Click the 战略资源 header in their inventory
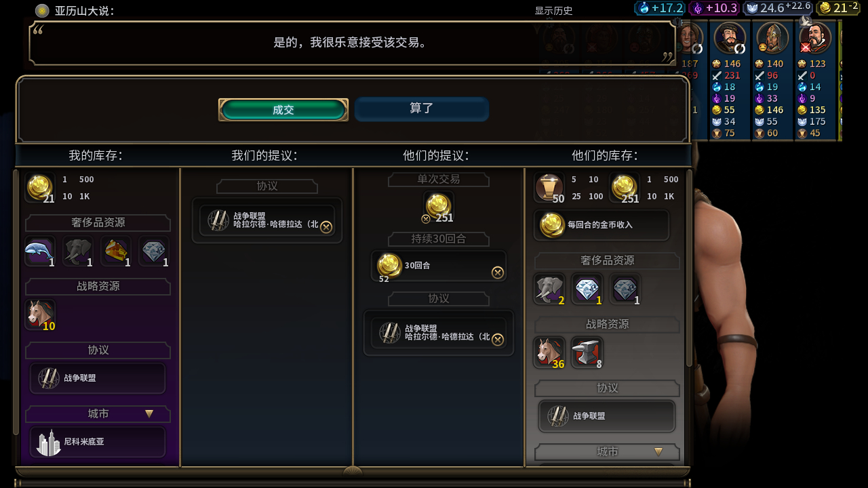The width and height of the screenshot is (868, 488). click(x=607, y=325)
